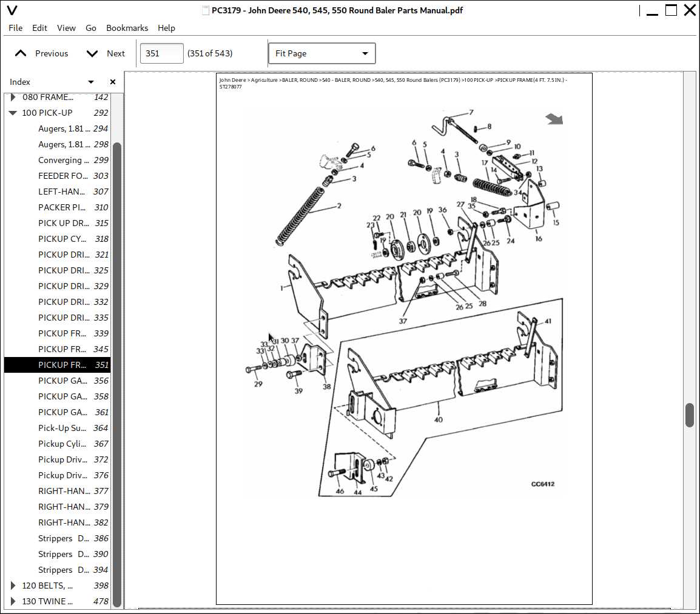This screenshot has height=614, width=700.
Task: Open PICKUP GA... entry, page 358
Action: tap(57, 396)
